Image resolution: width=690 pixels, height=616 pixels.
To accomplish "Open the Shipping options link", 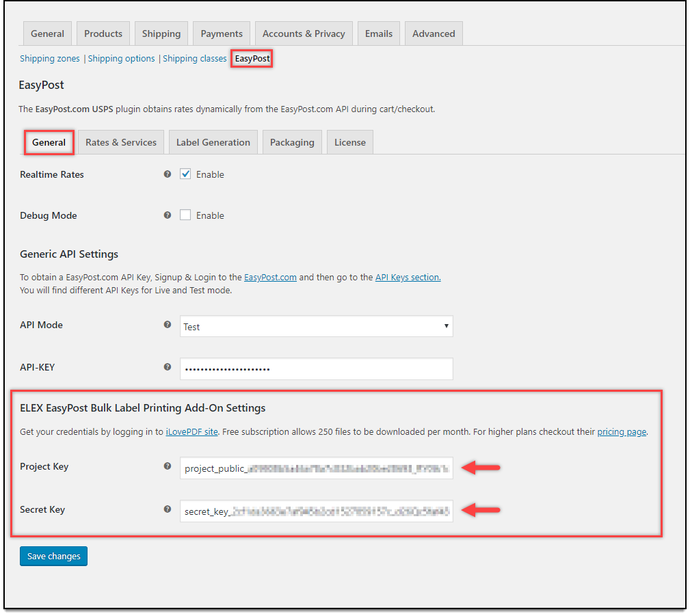I will point(122,59).
